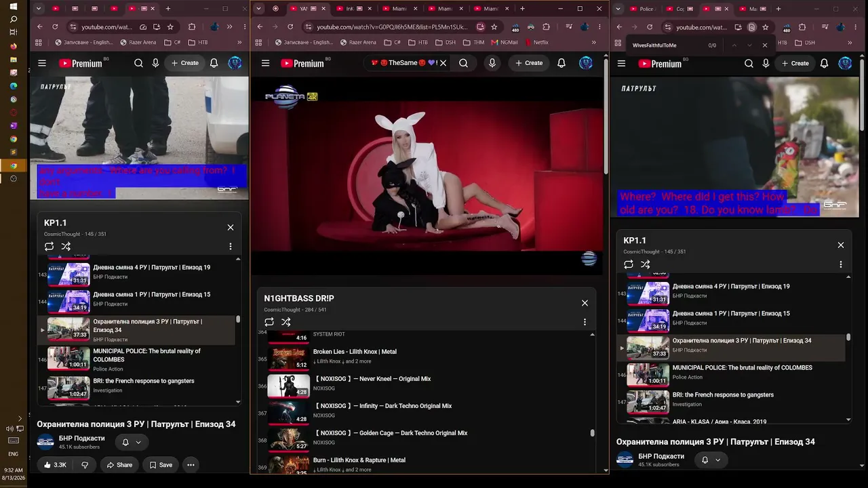Open Netflix bookmark in middle window
The width and height of the screenshot is (868, 488).
(x=536, y=42)
